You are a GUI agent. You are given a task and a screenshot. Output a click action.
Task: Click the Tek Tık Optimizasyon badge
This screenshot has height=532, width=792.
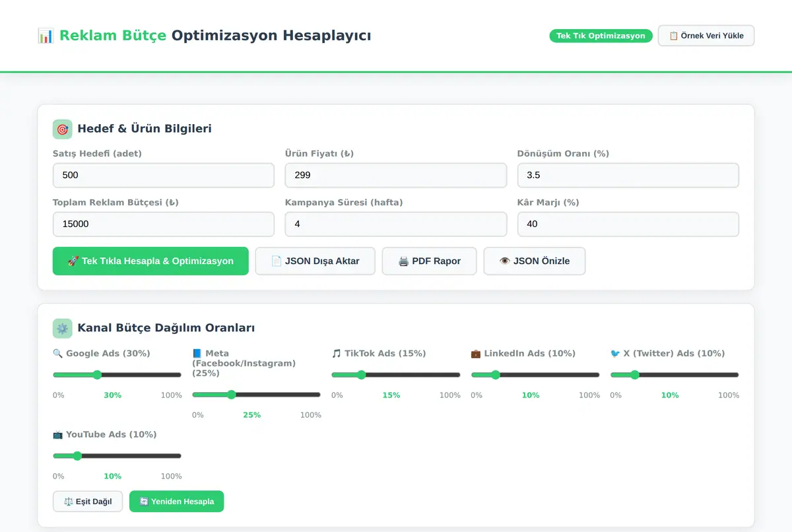[601, 36]
